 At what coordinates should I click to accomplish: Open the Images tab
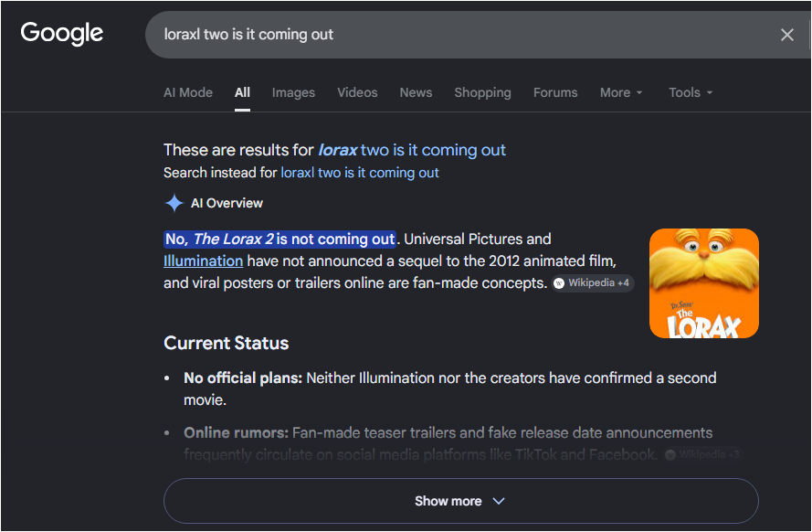[293, 92]
